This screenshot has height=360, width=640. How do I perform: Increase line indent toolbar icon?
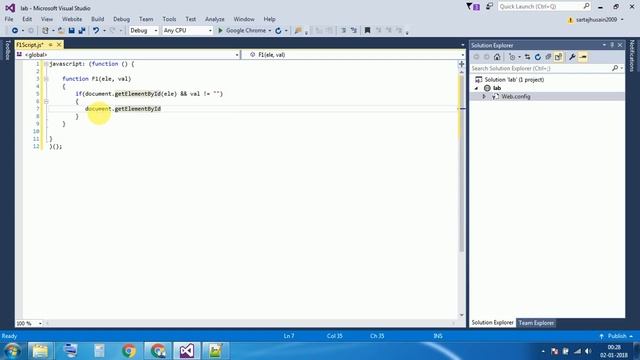tap(354, 31)
